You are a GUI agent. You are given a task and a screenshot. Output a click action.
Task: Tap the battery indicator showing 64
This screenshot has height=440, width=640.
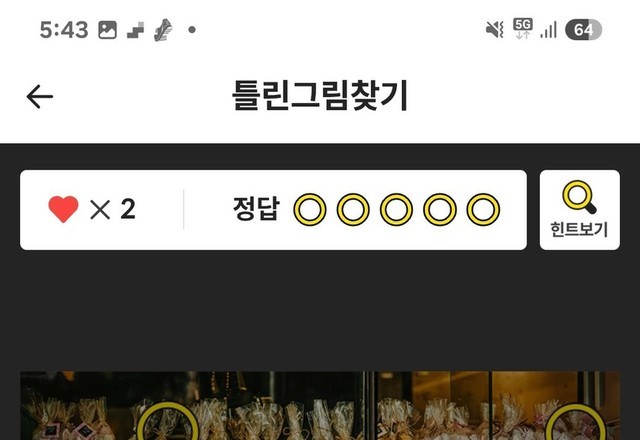coord(583,30)
